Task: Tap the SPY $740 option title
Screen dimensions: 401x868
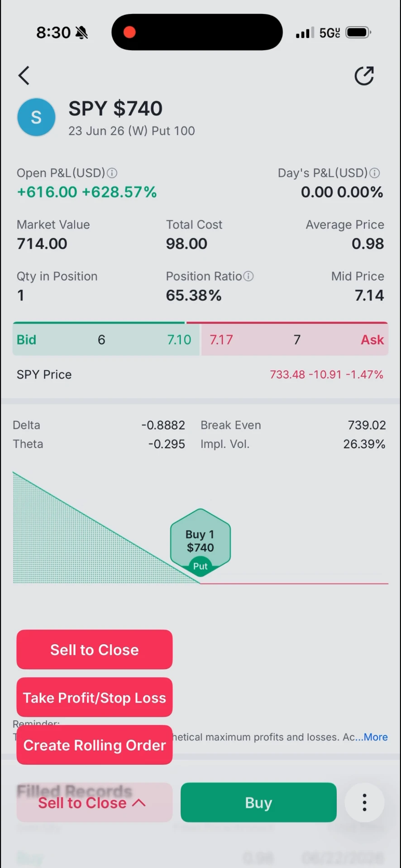Action: pos(115,108)
